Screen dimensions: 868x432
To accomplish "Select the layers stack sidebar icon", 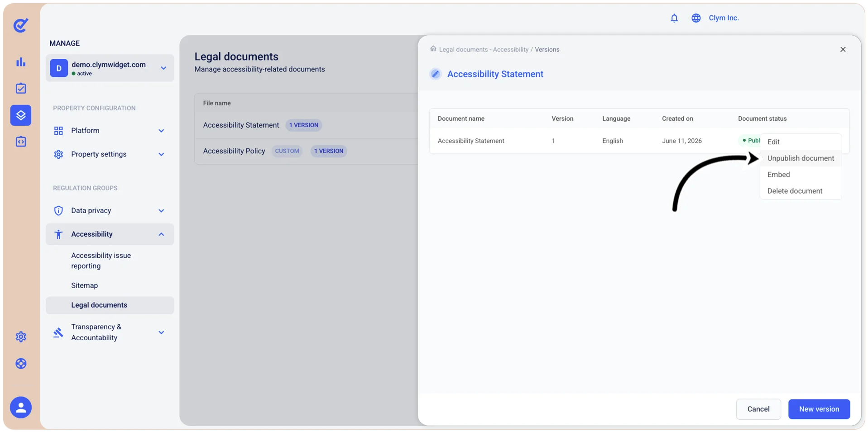I will click(x=21, y=115).
